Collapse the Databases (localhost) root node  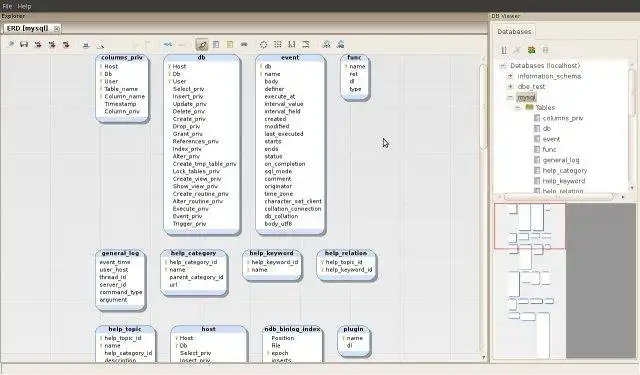coord(503,66)
